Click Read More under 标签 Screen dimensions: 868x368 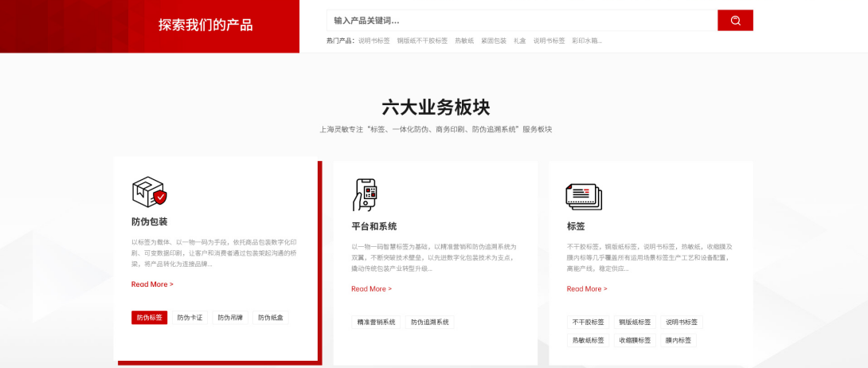point(587,289)
